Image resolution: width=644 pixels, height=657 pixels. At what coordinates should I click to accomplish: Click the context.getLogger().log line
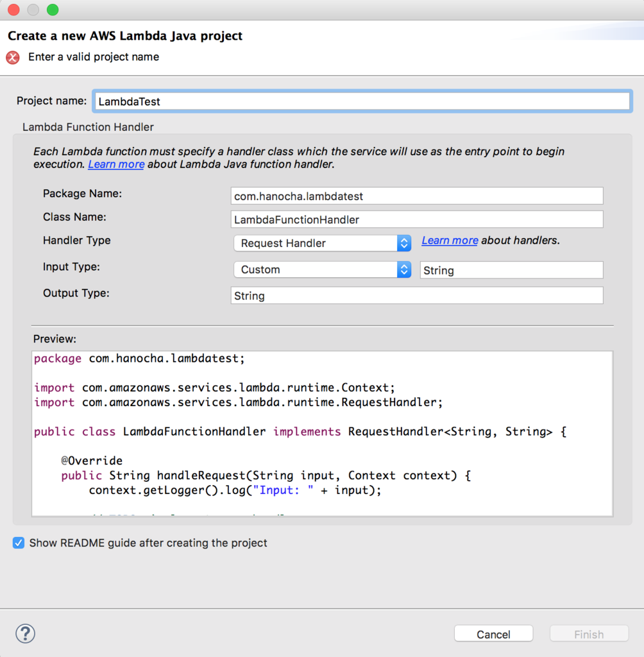(x=235, y=491)
